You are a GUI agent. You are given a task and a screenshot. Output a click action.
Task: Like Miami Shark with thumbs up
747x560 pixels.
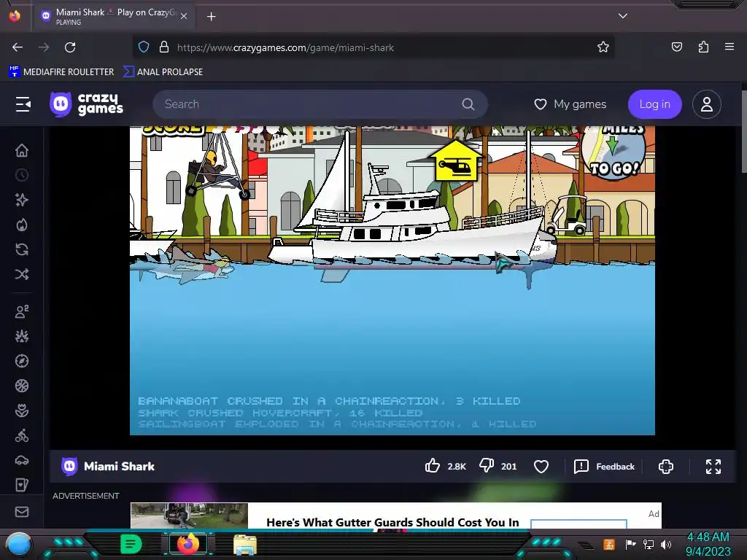coord(433,466)
